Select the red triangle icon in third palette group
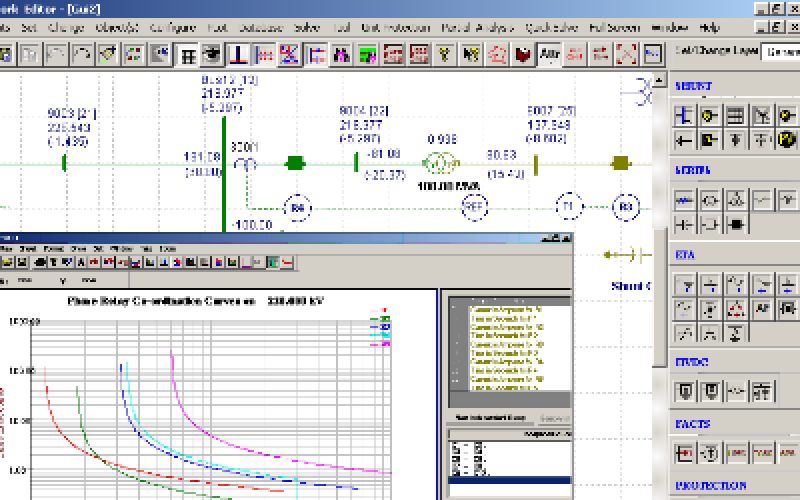 (736, 308)
